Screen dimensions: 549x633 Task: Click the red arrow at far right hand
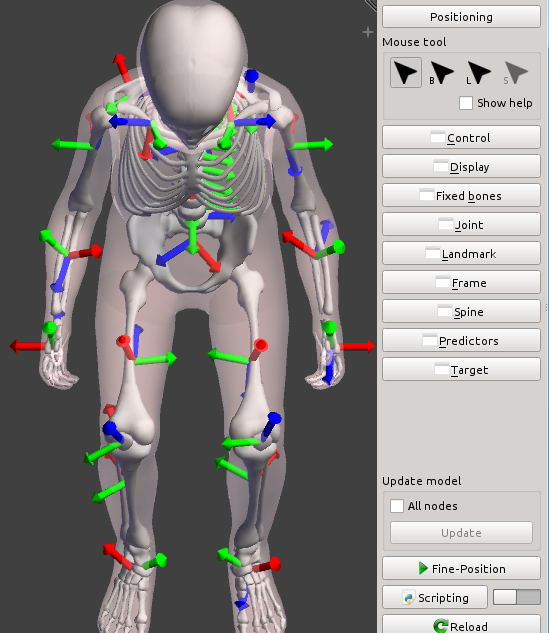point(357,346)
